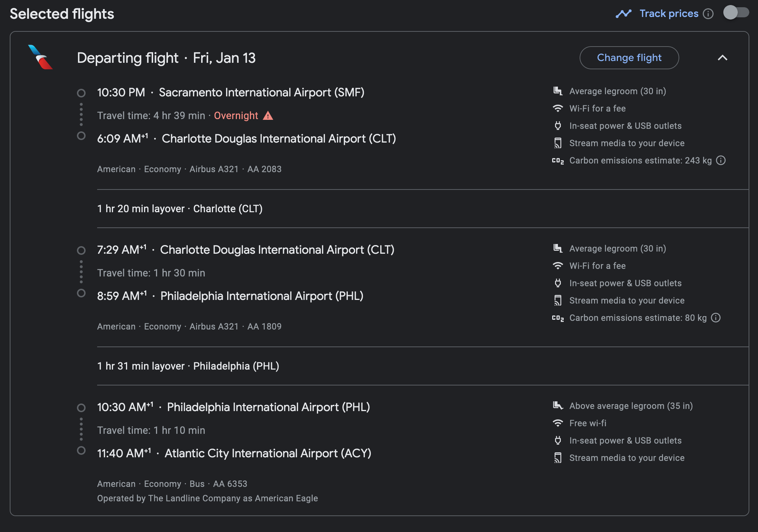
Task: Click 7:29 AM Charlotte Douglas departure line
Action: tap(246, 250)
